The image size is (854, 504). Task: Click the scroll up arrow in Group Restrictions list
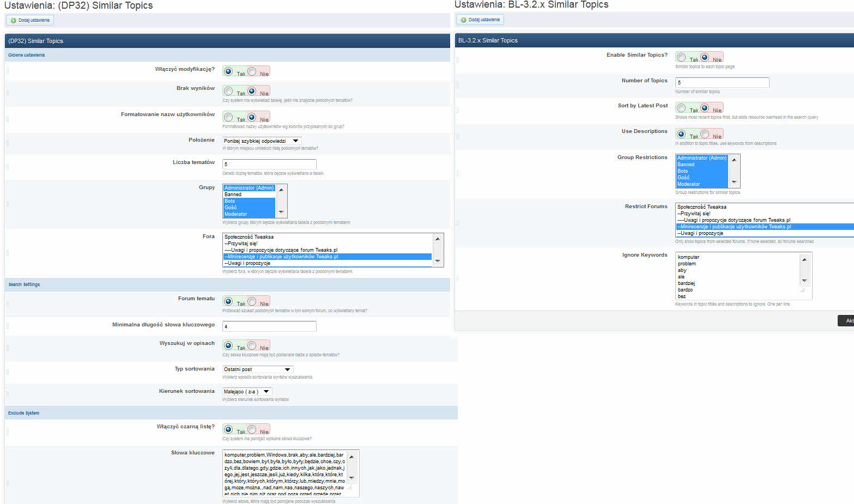pos(734,160)
